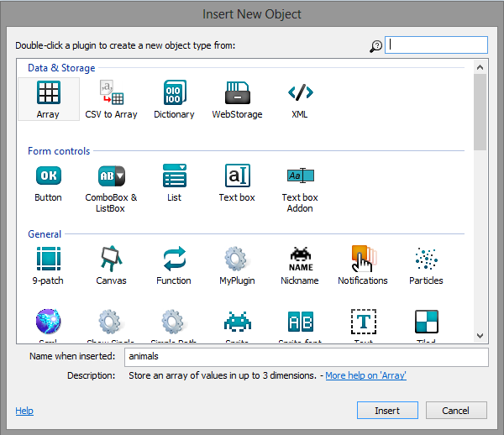Image resolution: width=504 pixels, height=435 pixels.
Task: Pick the Canvas plugin
Action: [111, 259]
